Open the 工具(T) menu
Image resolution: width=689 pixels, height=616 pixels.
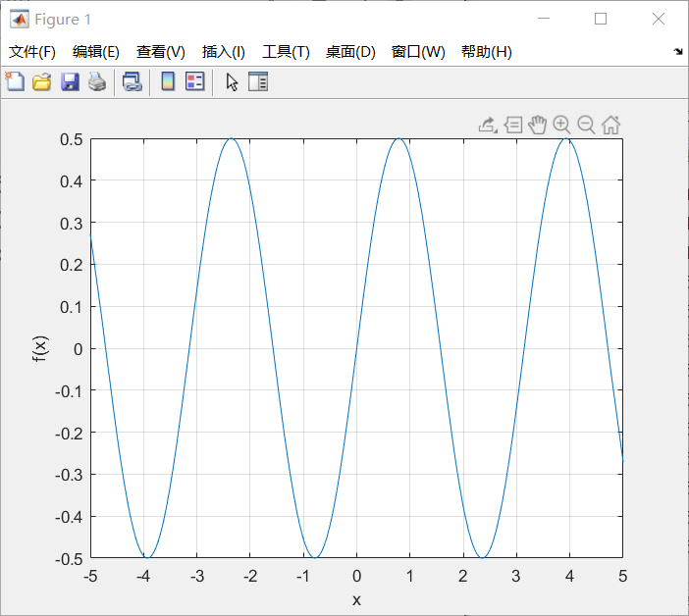pyautogui.click(x=286, y=52)
